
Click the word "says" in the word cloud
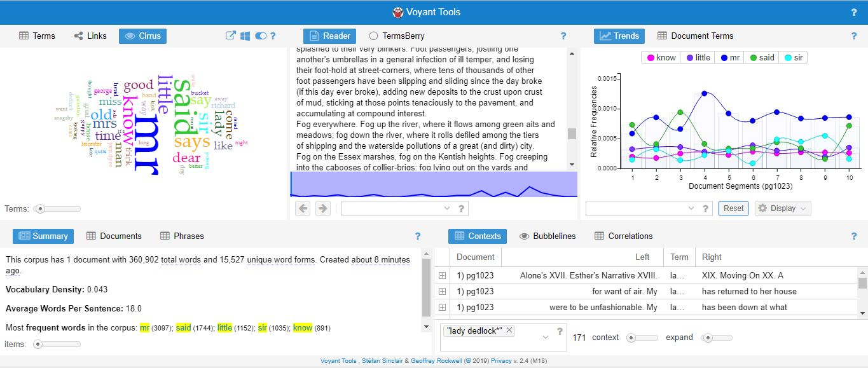[x=192, y=142]
